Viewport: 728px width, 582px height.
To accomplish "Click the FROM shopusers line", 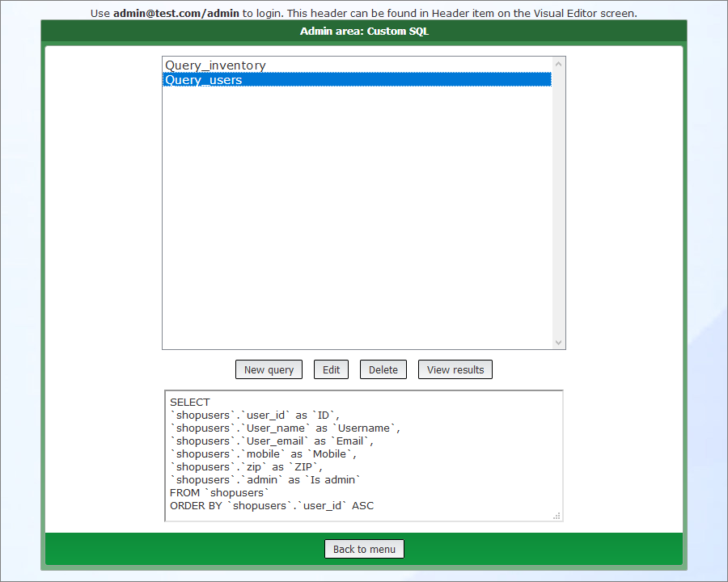I will (x=217, y=492).
